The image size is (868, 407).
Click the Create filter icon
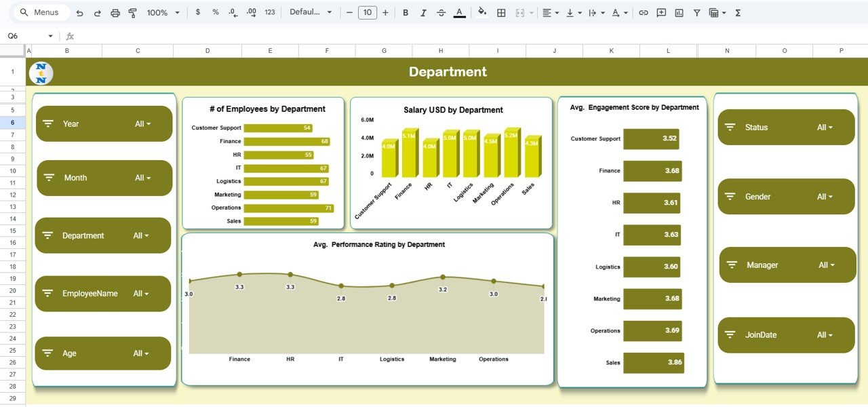coord(696,12)
